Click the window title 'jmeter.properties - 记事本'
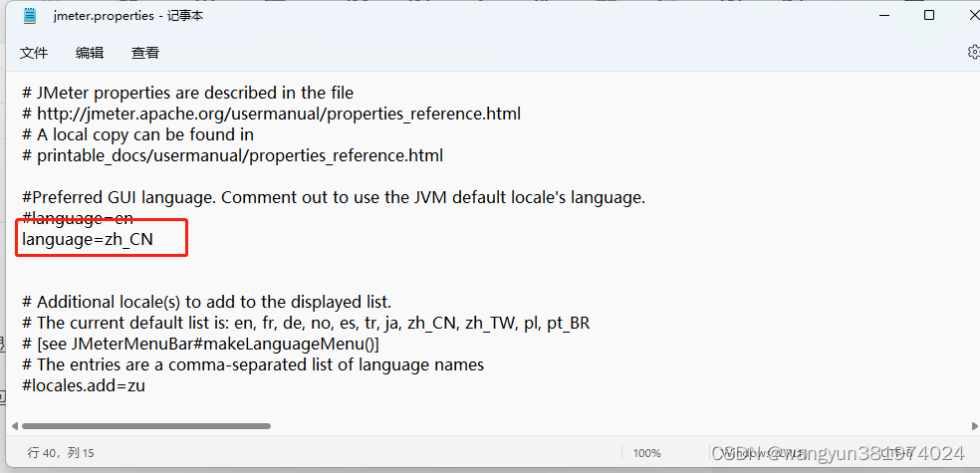The image size is (980, 473). point(128,16)
